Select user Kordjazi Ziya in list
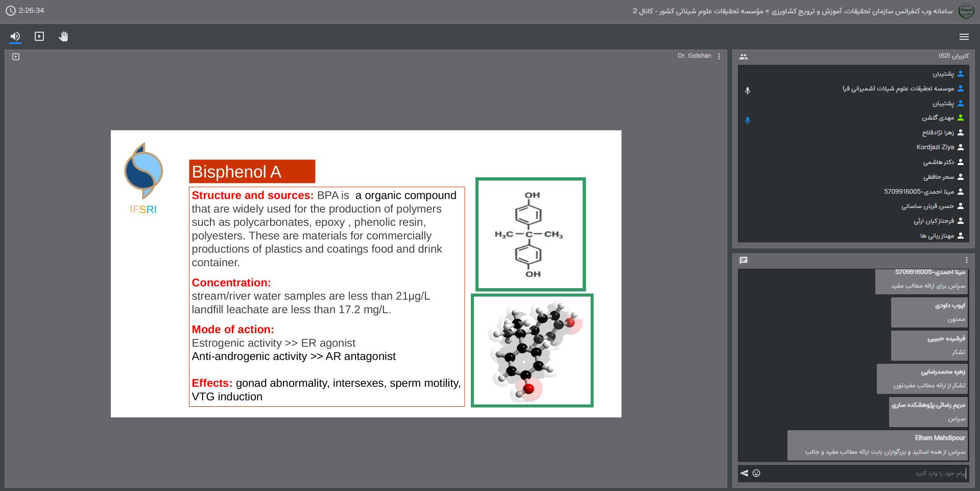Screen dimensions: 980x491 click(935, 147)
